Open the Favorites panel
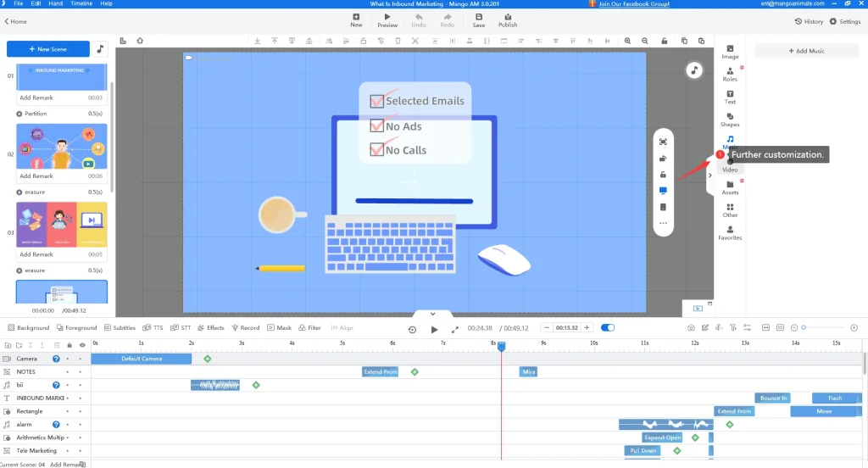The image size is (868, 468). [x=730, y=232]
